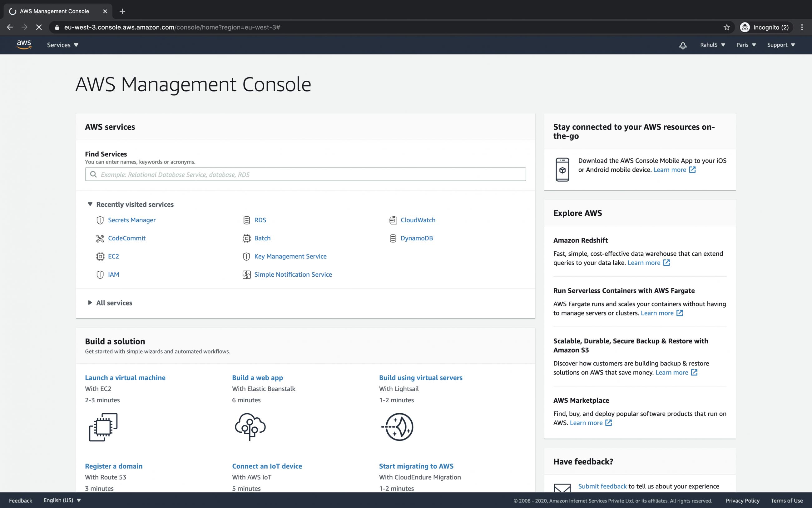Image resolution: width=812 pixels, height=508 pixels.
Task: Open the Paris region dropdown
Action: pyautogui.click(x=746, y=45)
